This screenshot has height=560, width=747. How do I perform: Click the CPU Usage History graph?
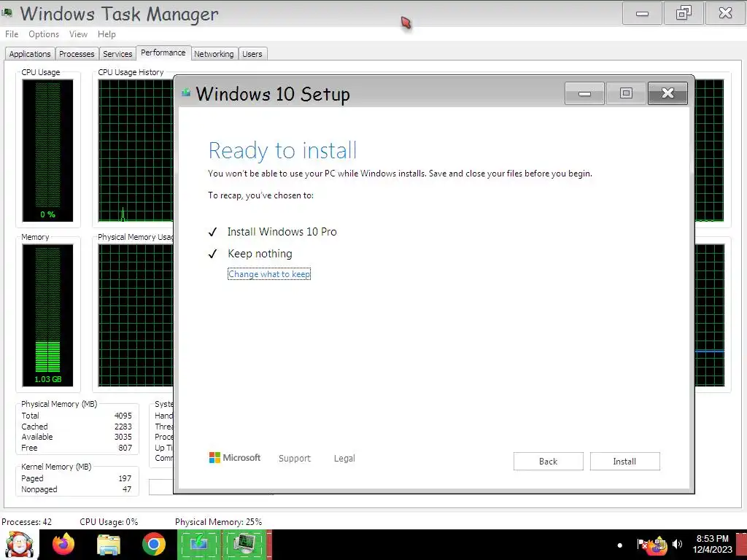[136, 150]
